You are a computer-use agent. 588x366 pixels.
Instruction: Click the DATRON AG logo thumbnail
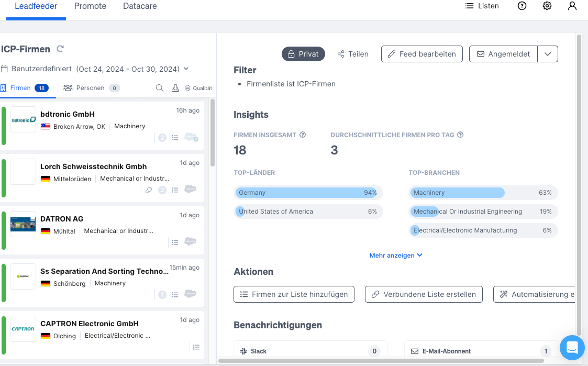tap(23, 224)
